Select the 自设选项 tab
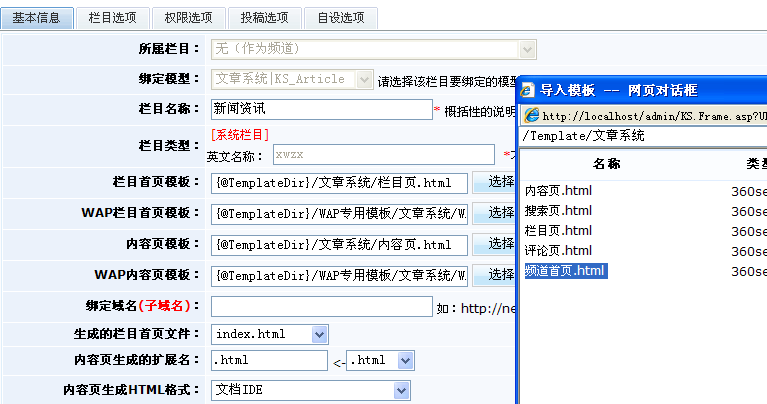 coord(341,18)
